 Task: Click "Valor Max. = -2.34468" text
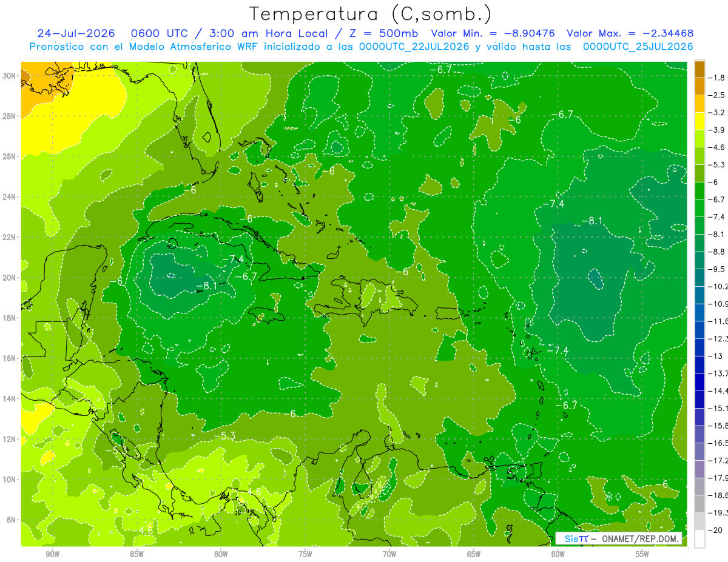point(630,33)
